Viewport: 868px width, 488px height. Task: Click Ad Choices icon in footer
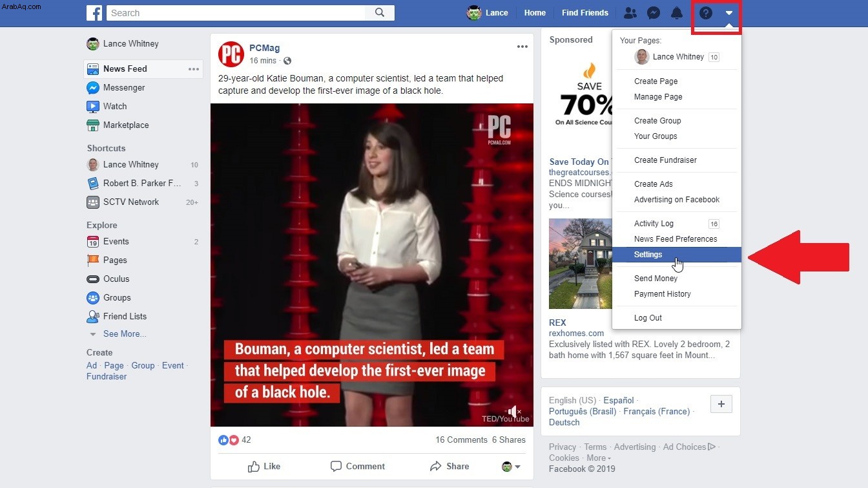[x=711, y=447]
